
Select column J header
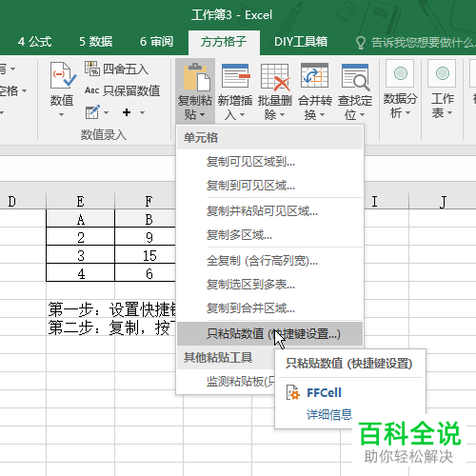tap(443, 202)
